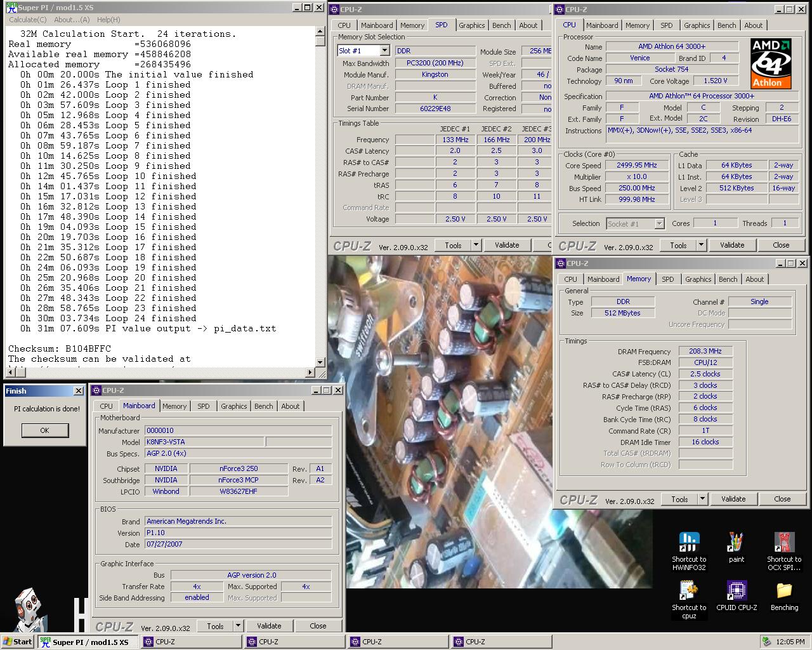Select Graphics tab in CPU tab window
The height and width of the screenshot is (650, 812).
tap(697, 25)
